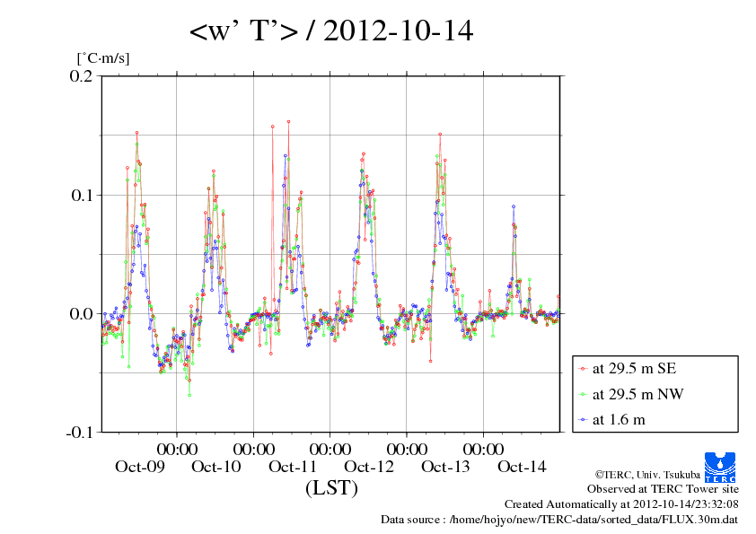
Task: Click the x-axis date label "Oct-13"
Action: [x=445, y=467]
